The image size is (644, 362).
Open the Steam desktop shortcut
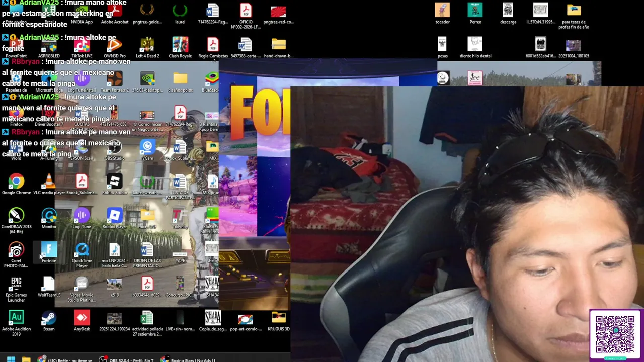49,321
